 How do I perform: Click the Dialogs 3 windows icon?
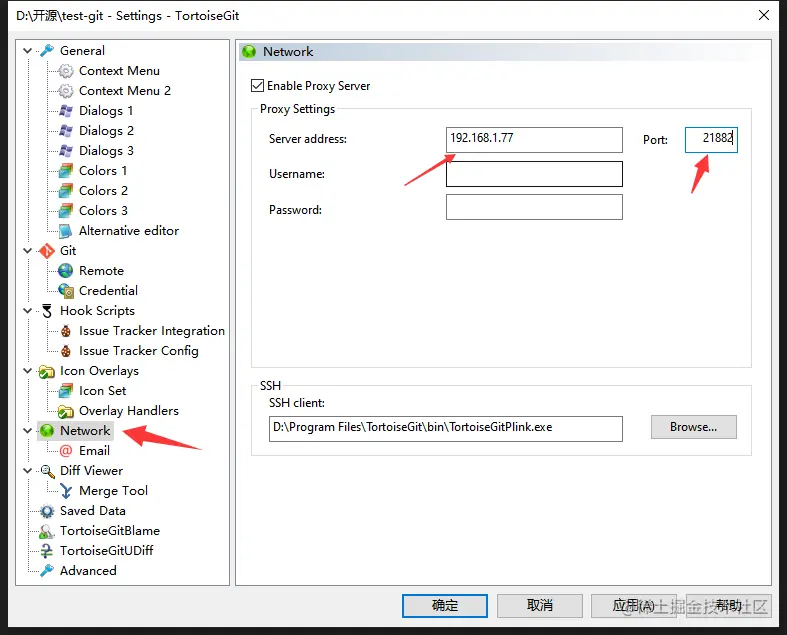[x=66, y=151]
